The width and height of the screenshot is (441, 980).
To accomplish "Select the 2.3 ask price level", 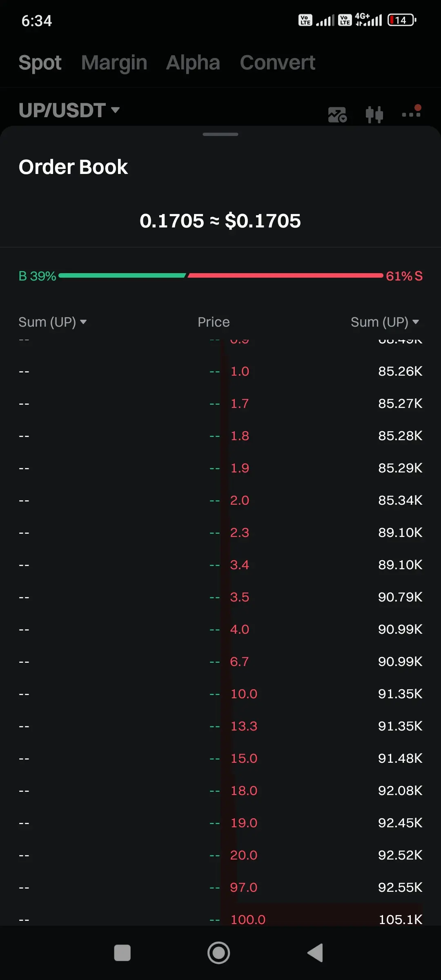I will pos(240,532).
